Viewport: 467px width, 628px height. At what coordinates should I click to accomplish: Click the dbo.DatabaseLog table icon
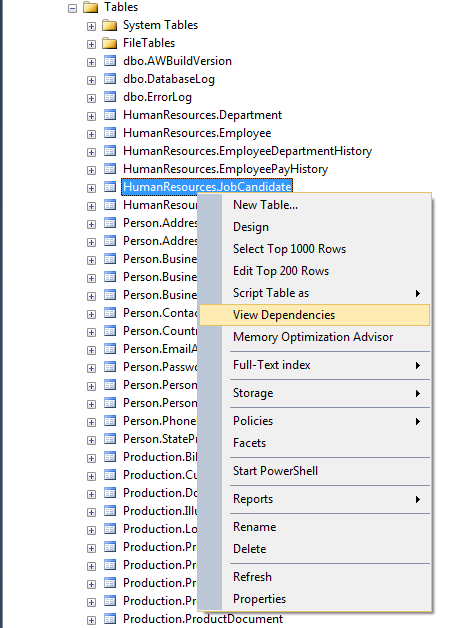click(110, 79)
